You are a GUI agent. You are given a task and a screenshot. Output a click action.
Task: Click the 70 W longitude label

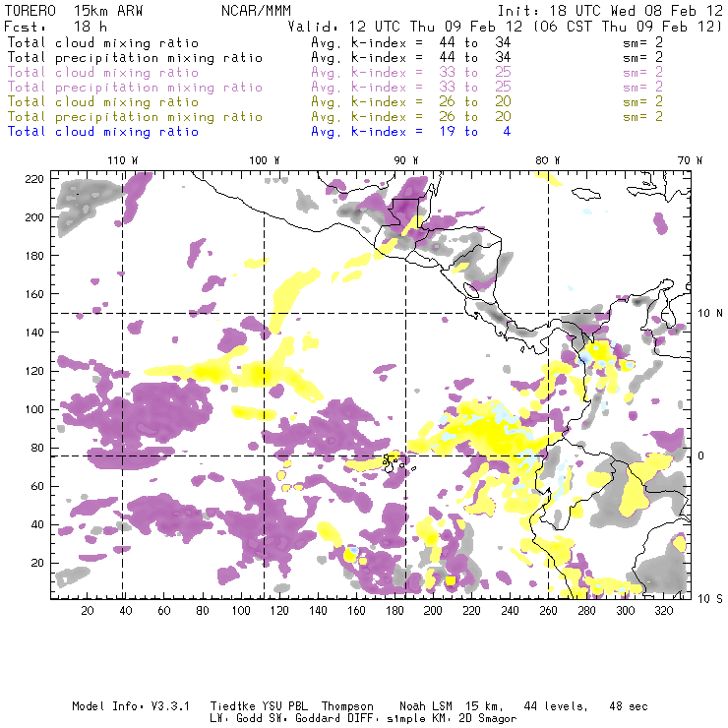pos(690,160)
